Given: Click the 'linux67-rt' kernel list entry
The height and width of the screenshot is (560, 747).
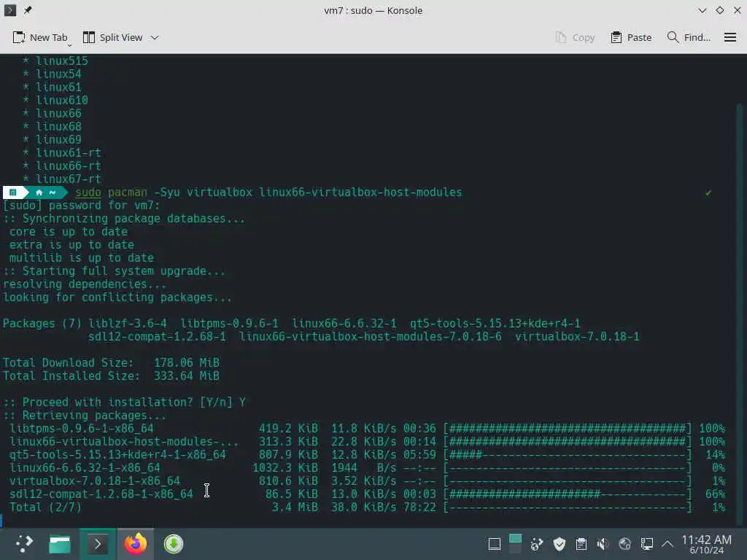Looking at the screenshot, I should [x=69, y=179].
